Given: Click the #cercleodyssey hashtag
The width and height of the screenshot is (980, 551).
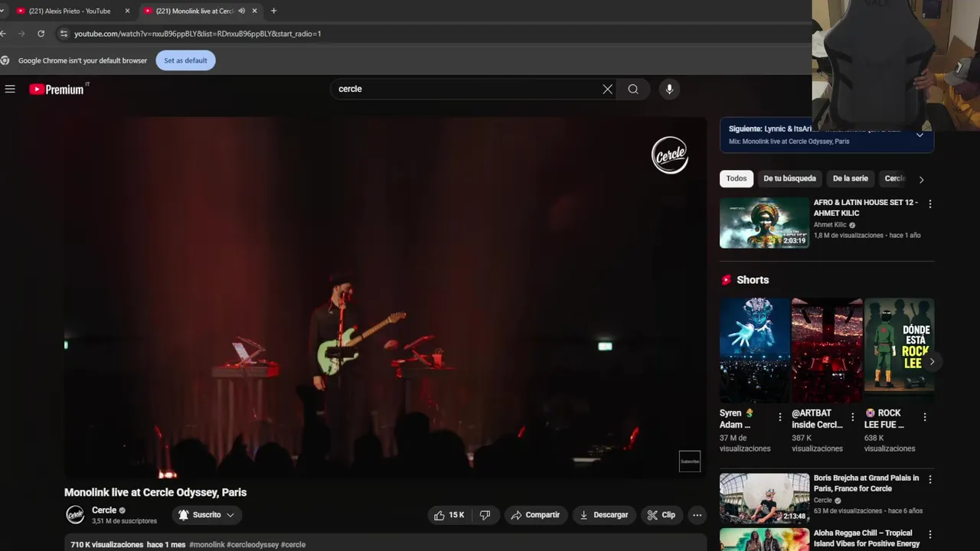Looking at the screenshot, I should click(253, 545).
